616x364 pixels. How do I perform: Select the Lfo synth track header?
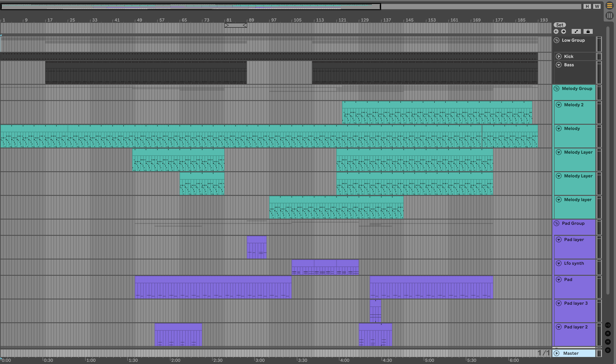[x=574, y=263]
